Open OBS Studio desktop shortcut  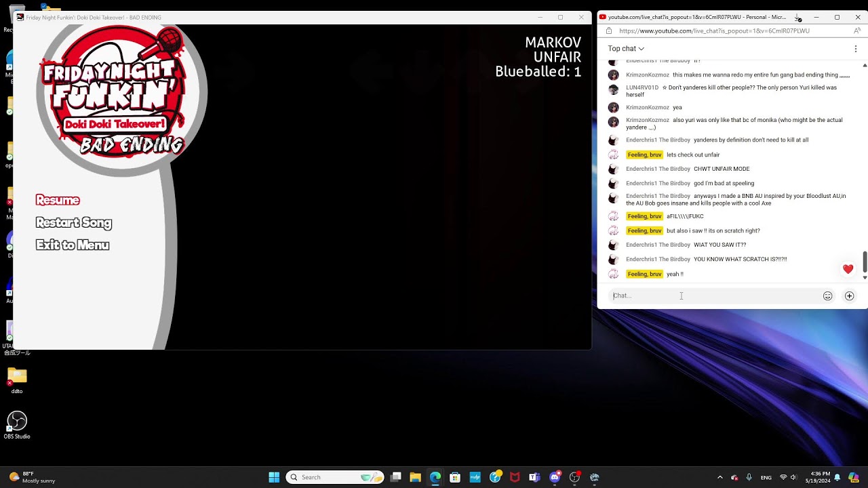17,426
